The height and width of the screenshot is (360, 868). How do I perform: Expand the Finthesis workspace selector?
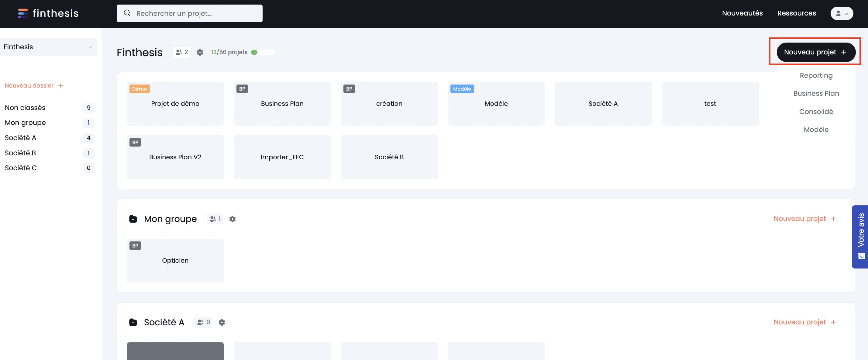pos(49,47)
